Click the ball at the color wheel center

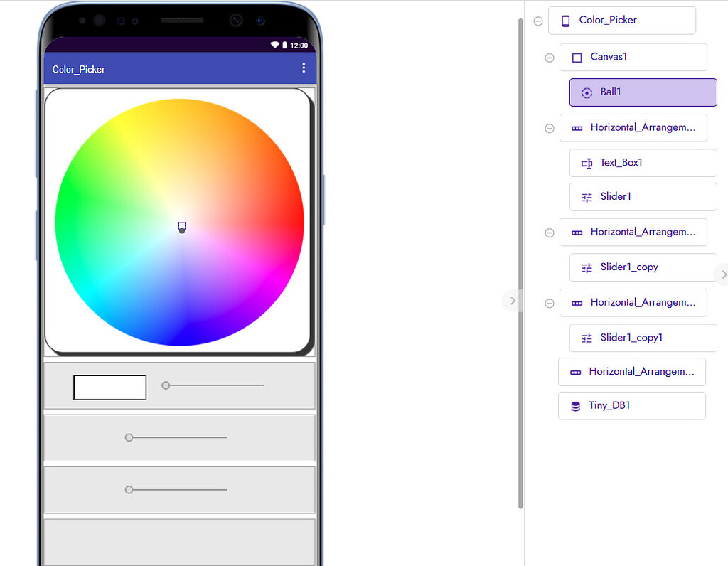coord(182,230)
